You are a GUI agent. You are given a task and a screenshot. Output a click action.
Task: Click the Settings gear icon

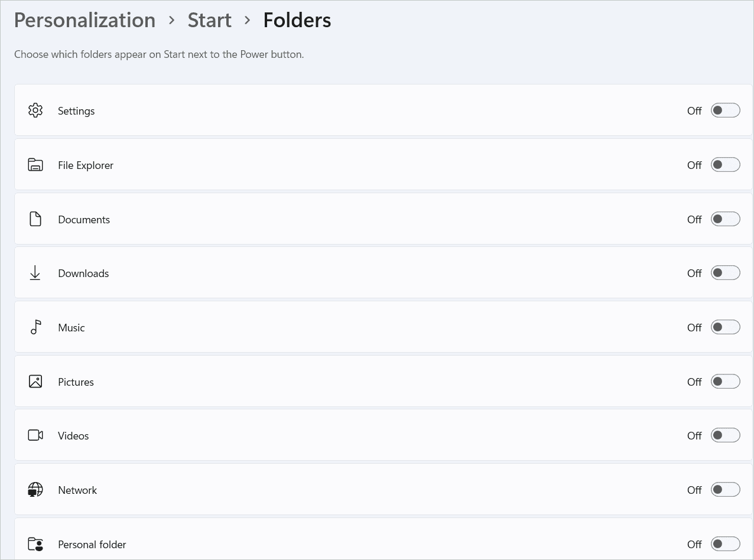[x=35, y=110]
